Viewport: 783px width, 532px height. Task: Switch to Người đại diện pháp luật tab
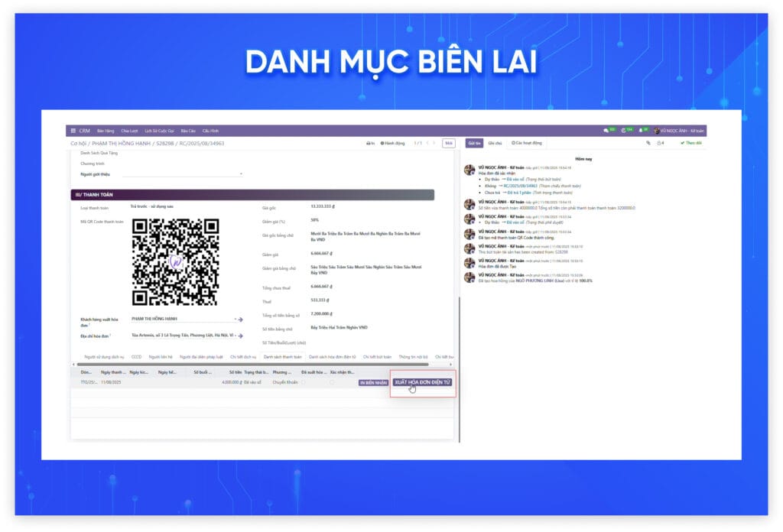201,357
